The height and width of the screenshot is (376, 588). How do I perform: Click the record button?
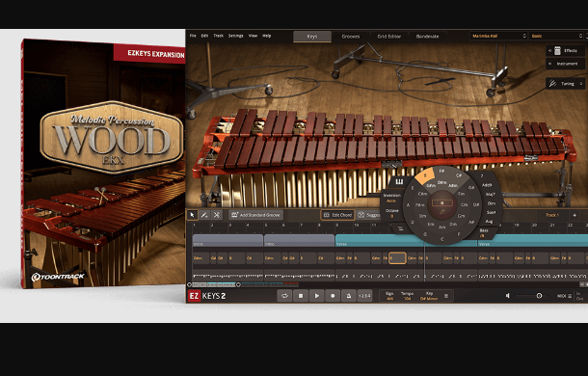pos(333,296)
